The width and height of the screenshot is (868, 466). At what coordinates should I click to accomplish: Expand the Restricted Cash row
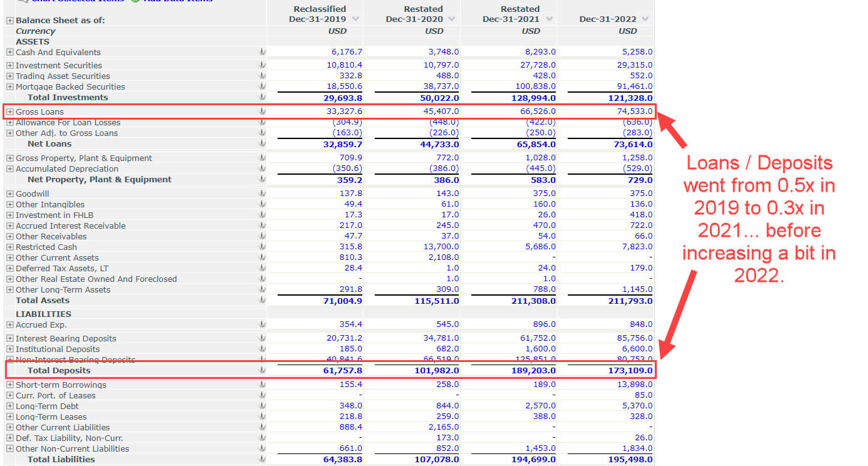(10, 247)
